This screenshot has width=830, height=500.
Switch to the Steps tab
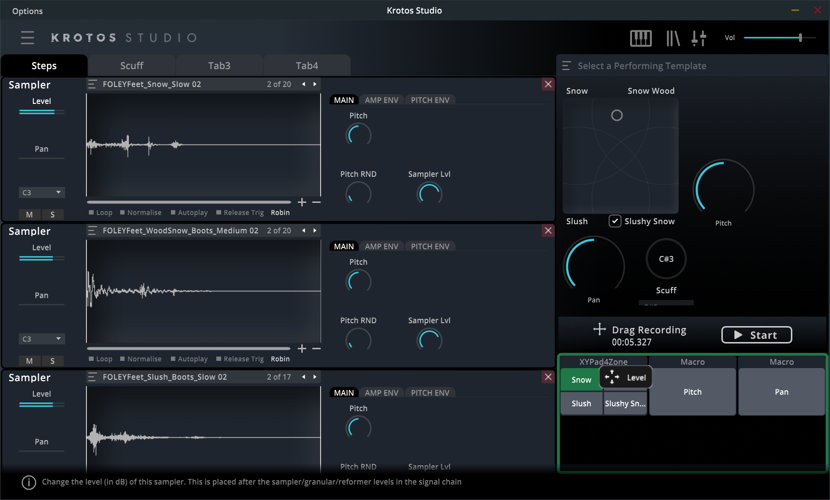[x=44, y=66]
